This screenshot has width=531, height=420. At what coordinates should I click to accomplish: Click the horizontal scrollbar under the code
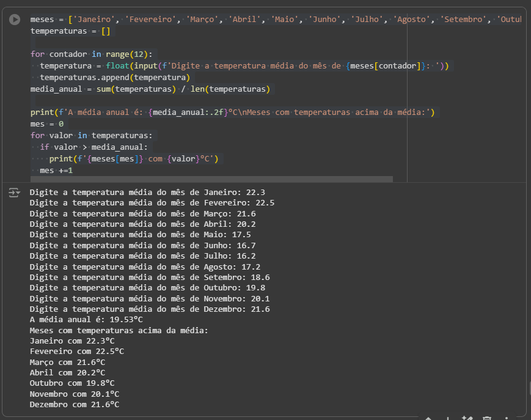coord(211,179)
